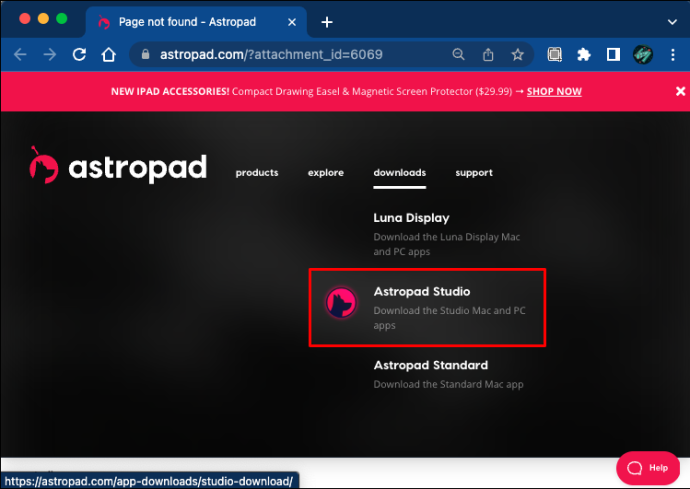Click the green full-screen window button
690x489 pixels.
pos(62,18)
